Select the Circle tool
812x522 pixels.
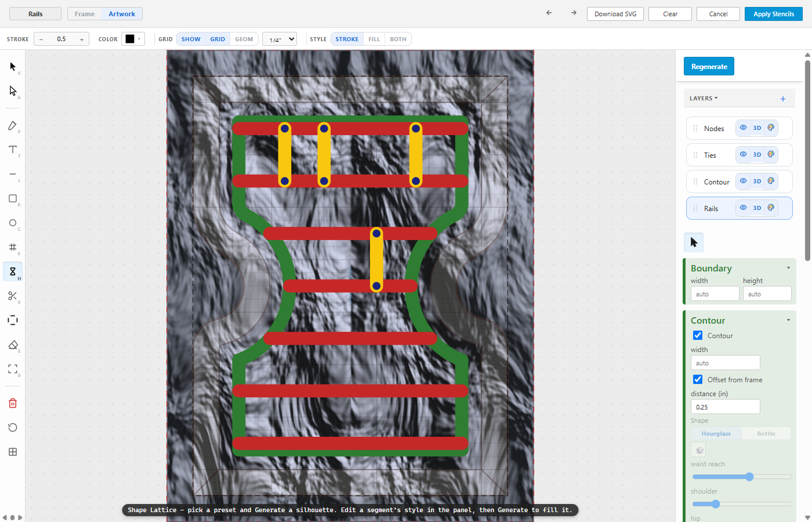click(x=13, y=223)
